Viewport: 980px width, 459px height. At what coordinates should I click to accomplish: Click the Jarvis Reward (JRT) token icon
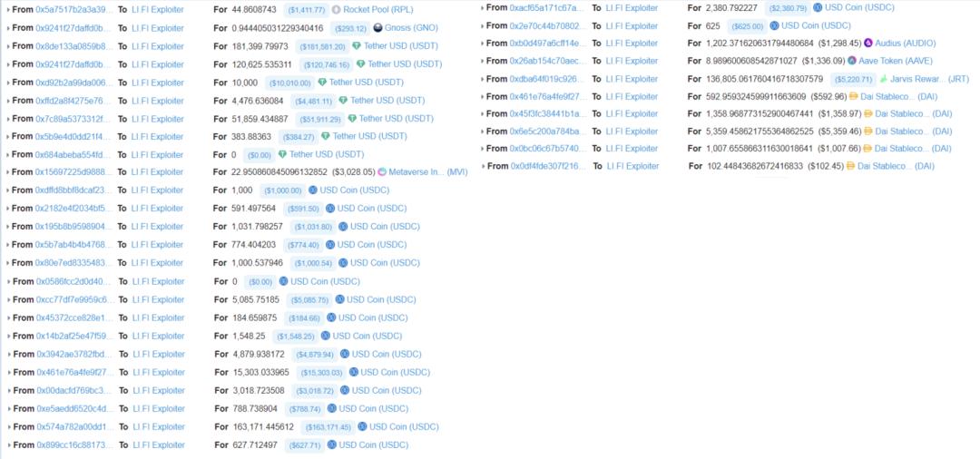tap(884, 79)
